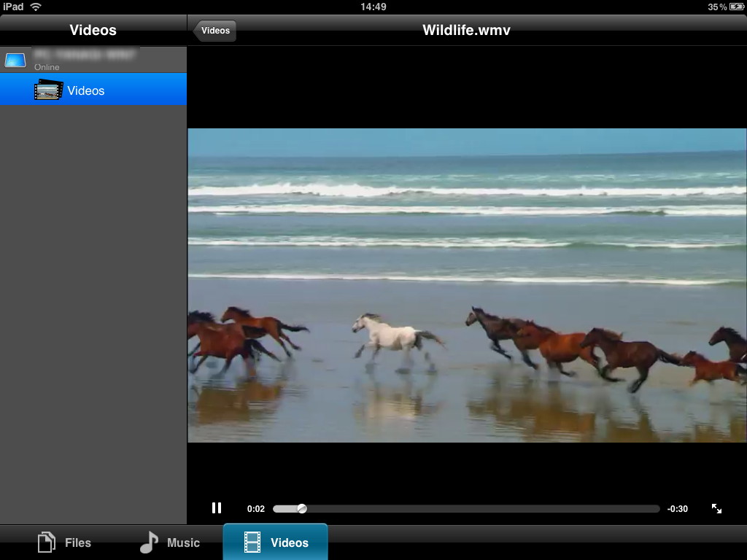Click the film strip icon in bottom bar
Screen dimensions: 747x560
pyautogui.click(x=252, y=542)
